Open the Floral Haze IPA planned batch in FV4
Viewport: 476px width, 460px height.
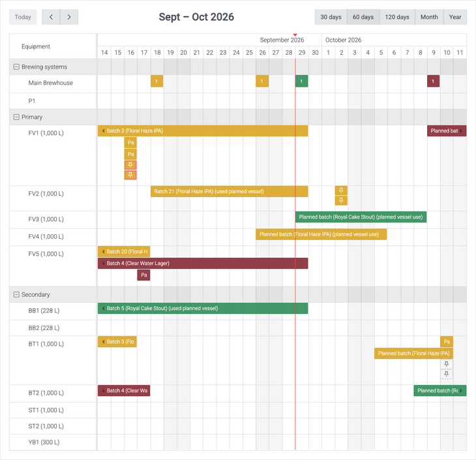pos(321,234)
